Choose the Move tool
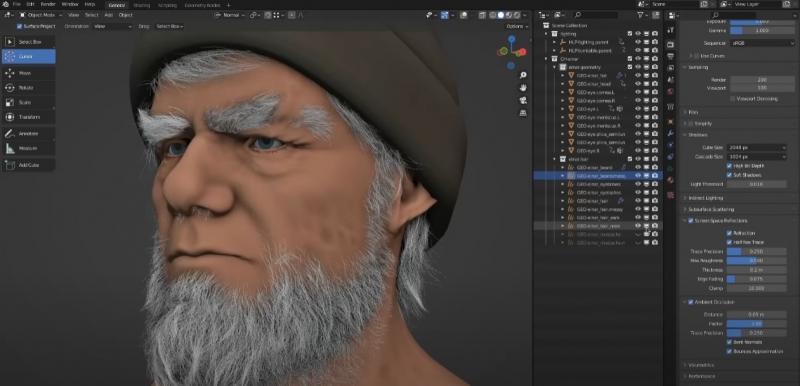This screenshot has height=386, width=800. click(29, 73)
